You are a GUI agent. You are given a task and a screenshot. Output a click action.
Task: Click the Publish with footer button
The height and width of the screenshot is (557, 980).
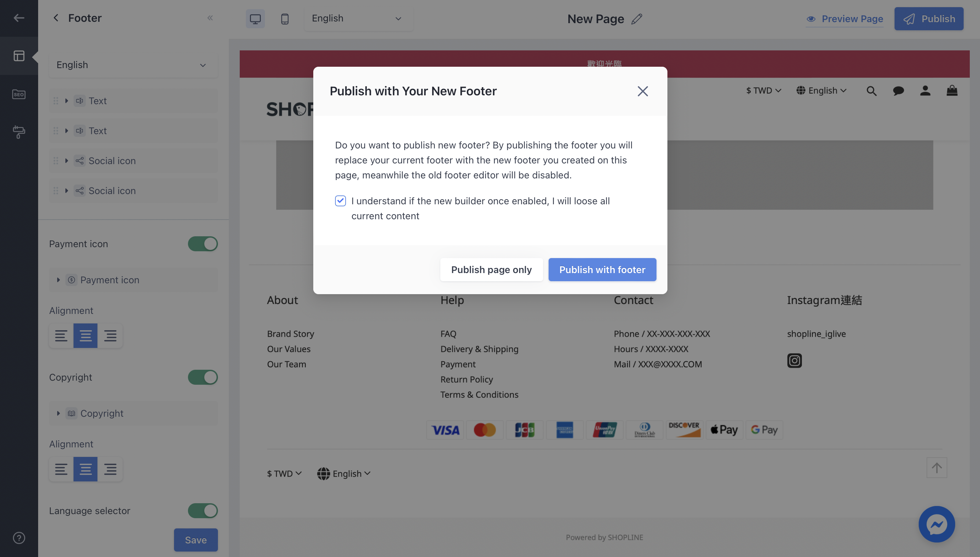point(602,269)
